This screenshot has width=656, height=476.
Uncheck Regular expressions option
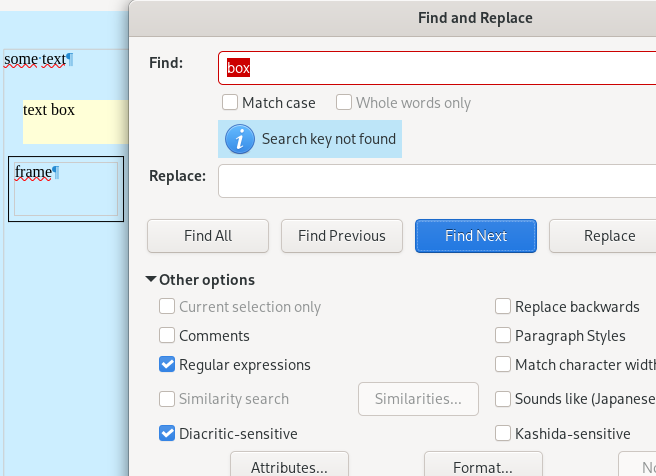pos(167,365)
